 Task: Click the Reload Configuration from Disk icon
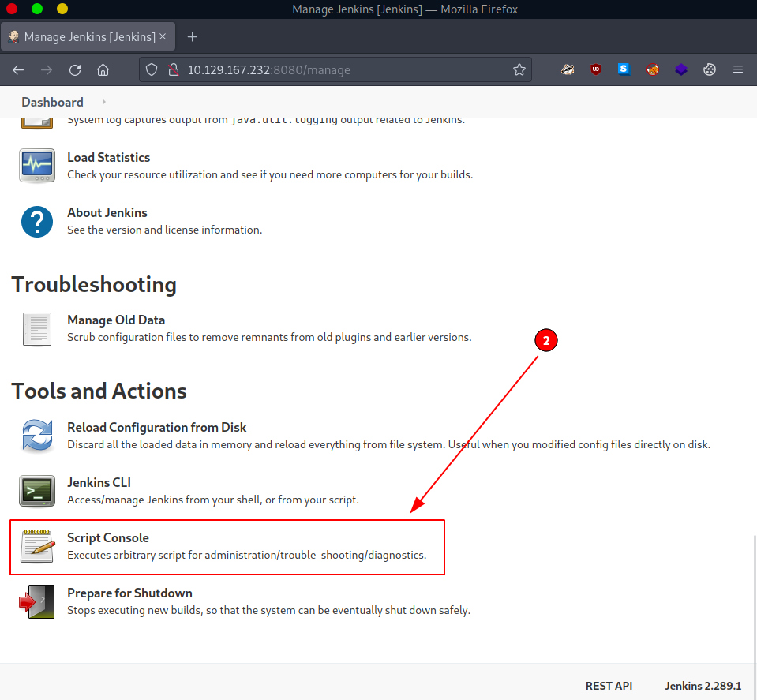[37, 436]
